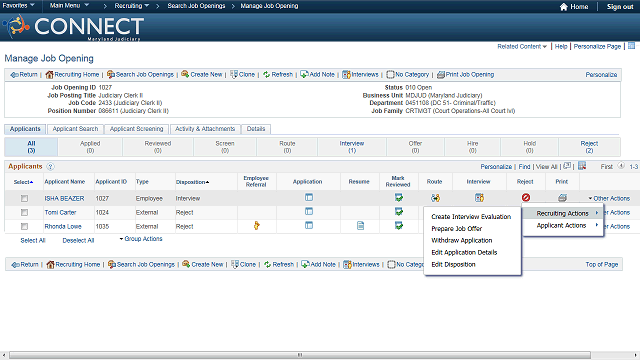Expand the Recruiting breadcrumb dropdown
This screenshot has width=640, height=360.
(x=132, y=6)
